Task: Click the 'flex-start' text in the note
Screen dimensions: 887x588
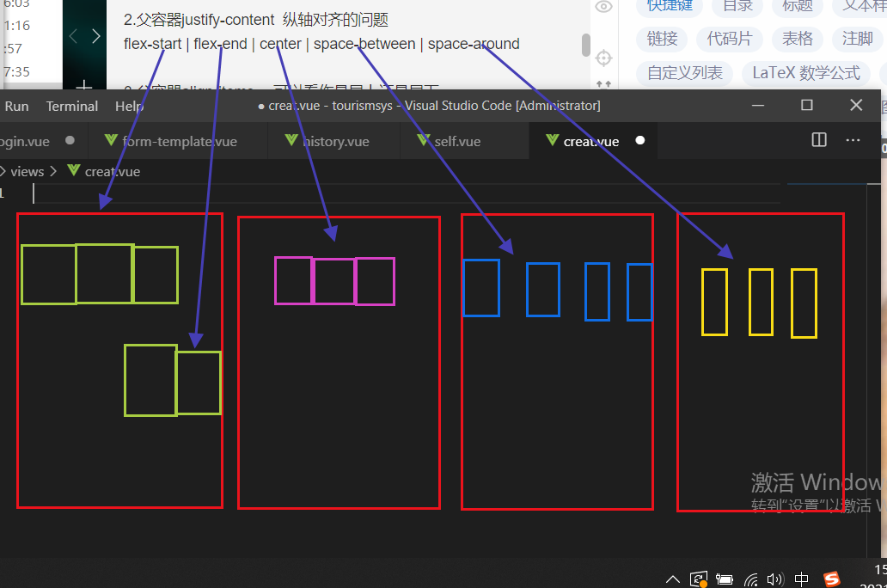Action: [x=153, y=44]
